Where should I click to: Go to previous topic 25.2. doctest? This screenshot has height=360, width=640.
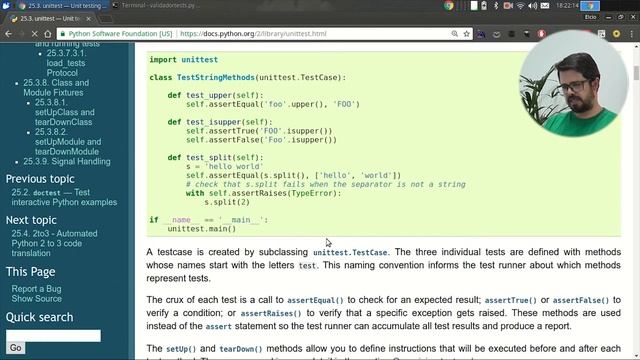tap(64, 197)
